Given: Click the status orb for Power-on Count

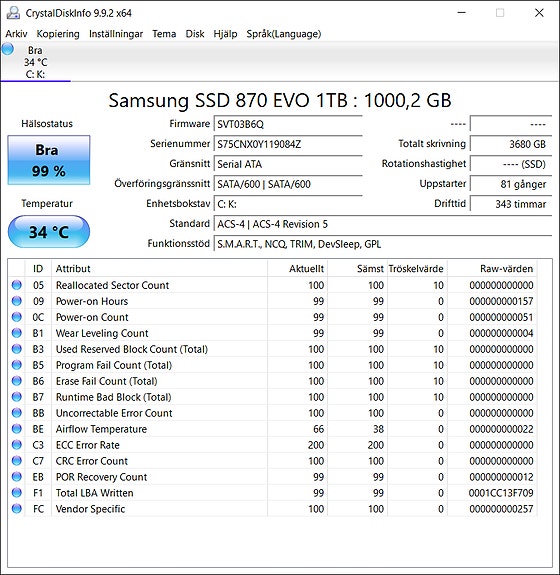Looking at the screenshot, I should [17, 317].
